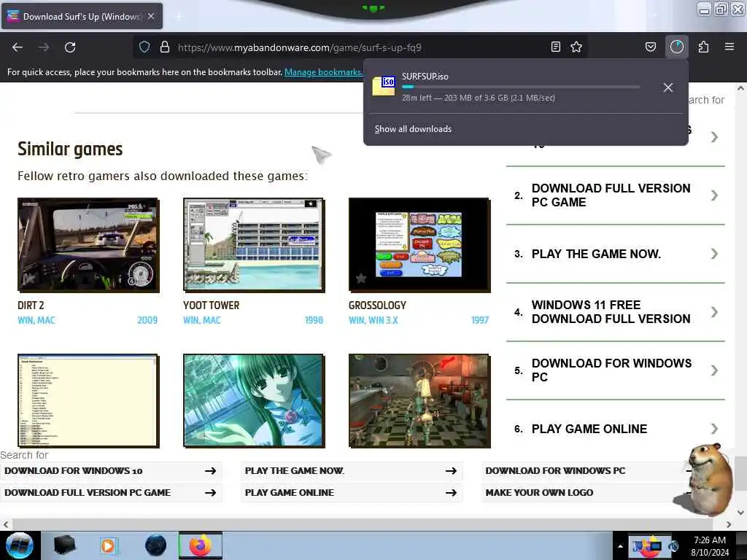Click the SURFSUP.iso download progress bar

click(x=521, y=87)
